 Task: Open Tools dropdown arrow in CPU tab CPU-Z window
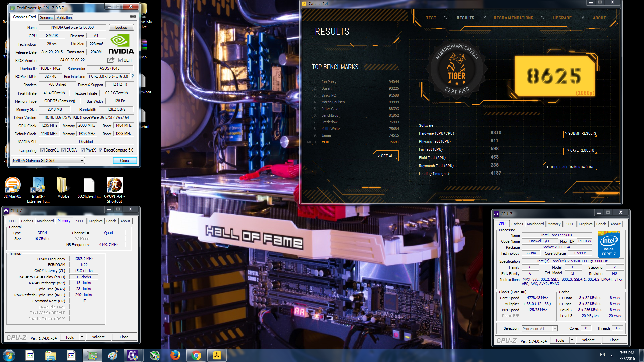click(572, 340)
